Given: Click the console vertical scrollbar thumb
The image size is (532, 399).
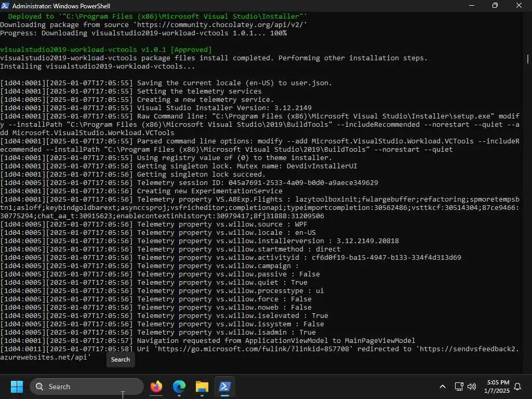Looking at the screenshot, I should pos(528,59).
